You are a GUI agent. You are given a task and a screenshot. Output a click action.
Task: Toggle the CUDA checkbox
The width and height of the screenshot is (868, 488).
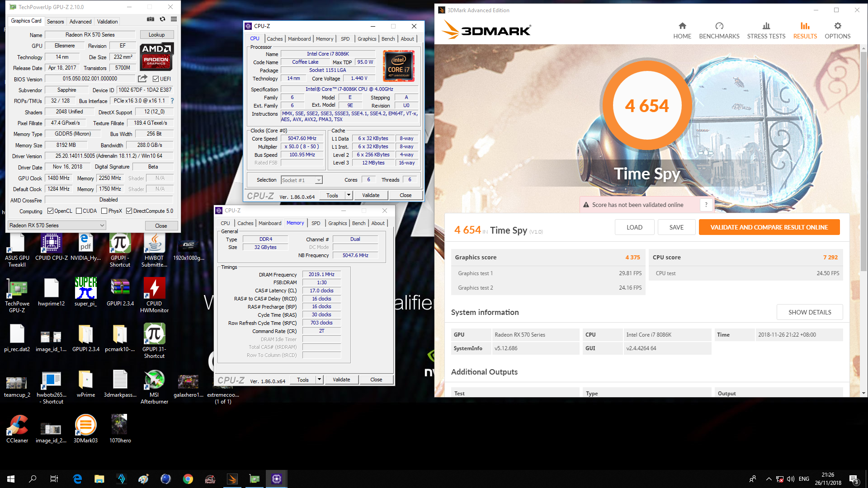pyautogui.click(x=79, y=211)
